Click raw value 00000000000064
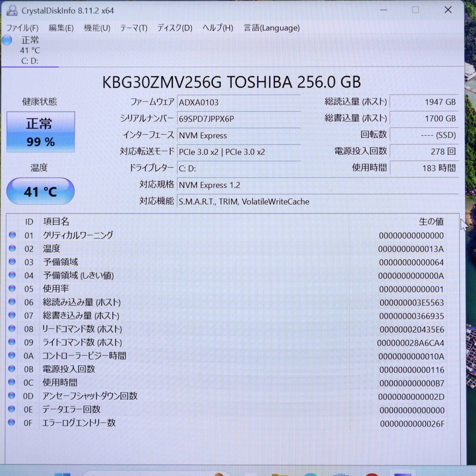Screen dimensions: 476x476 411,263
